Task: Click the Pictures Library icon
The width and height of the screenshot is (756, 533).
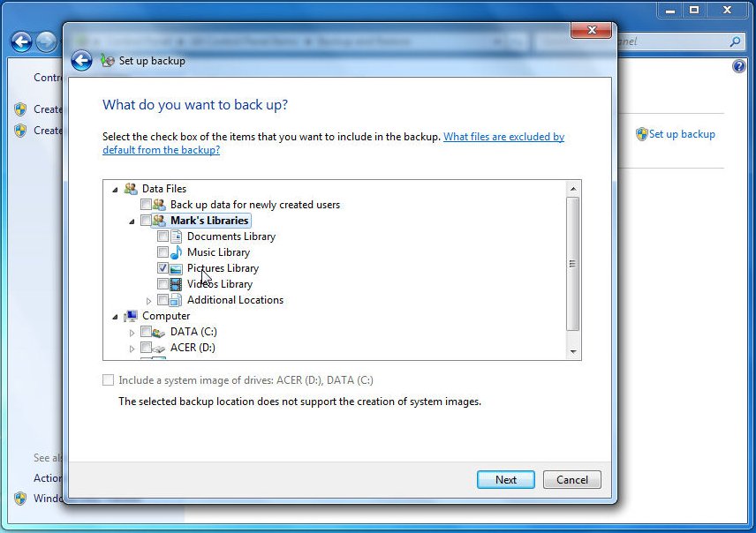Action: coord(177,268)
